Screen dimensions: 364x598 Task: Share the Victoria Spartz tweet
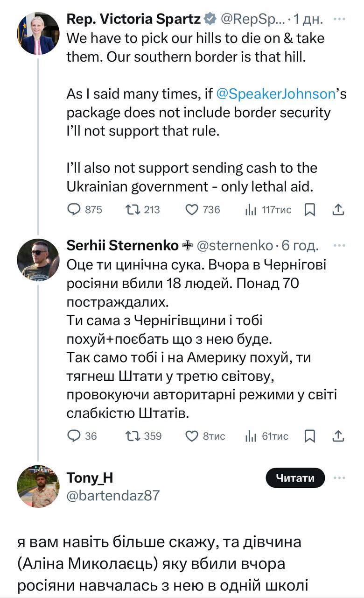click(338, 210)
